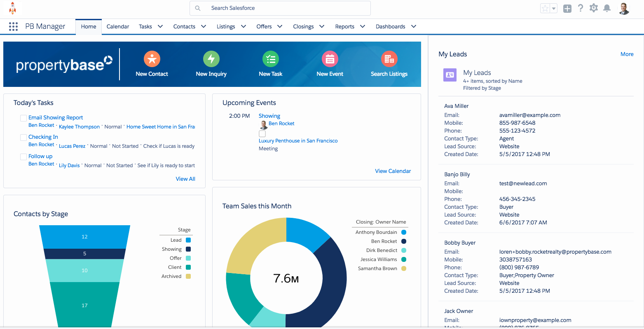Open the Favorites star icon
This screenshot has height=329, width=644.
545,8
